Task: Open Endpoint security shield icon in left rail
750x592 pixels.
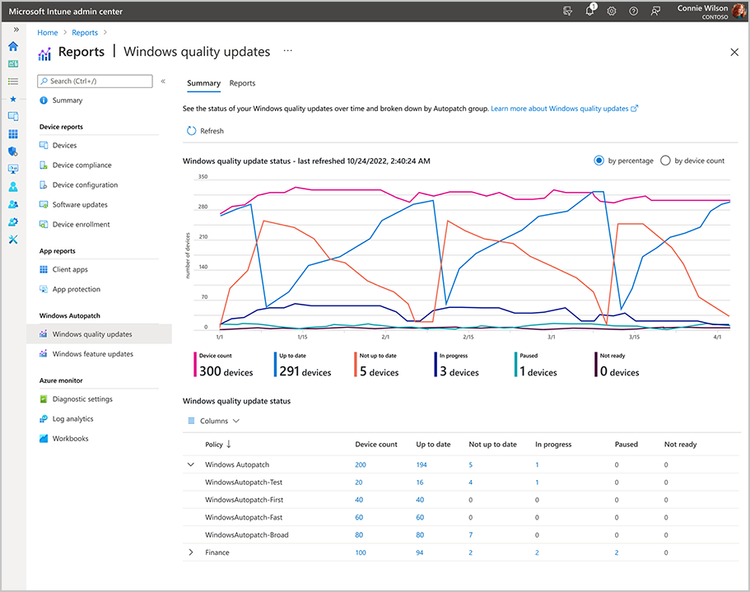Action: 13,152
